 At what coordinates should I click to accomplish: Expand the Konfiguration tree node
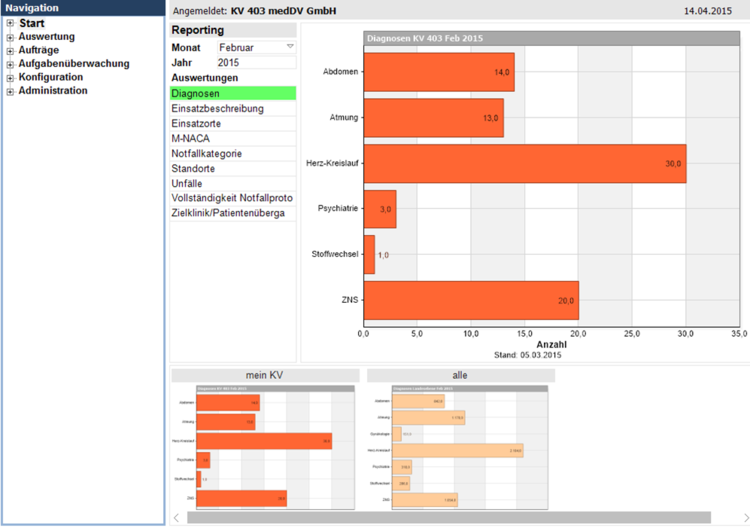click(10, 77)
